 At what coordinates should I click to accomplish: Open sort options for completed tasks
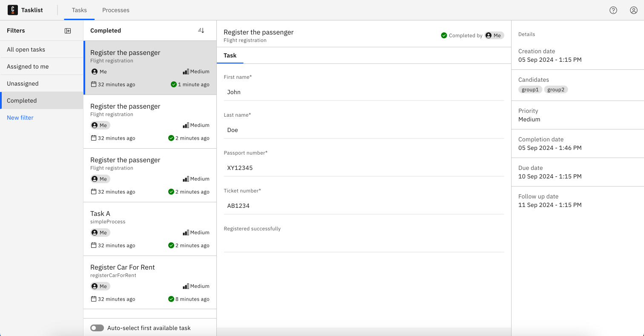coord(201,30)
